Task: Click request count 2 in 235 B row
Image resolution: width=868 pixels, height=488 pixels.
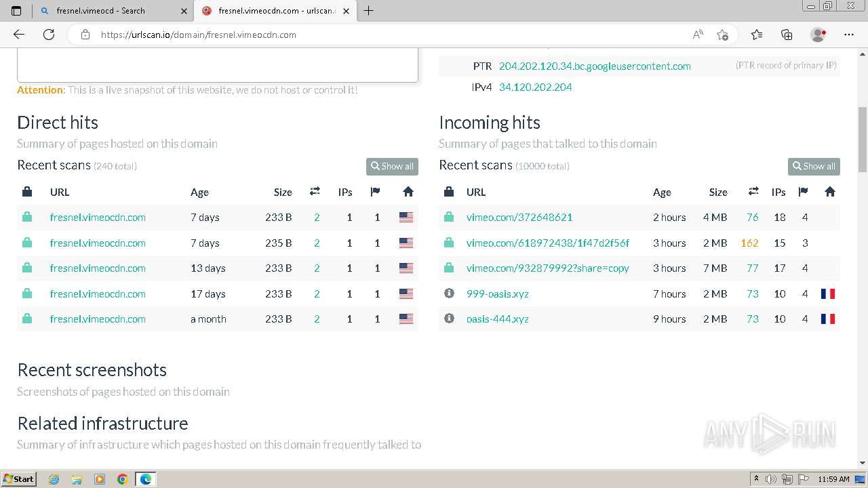Action: [317, 243]
